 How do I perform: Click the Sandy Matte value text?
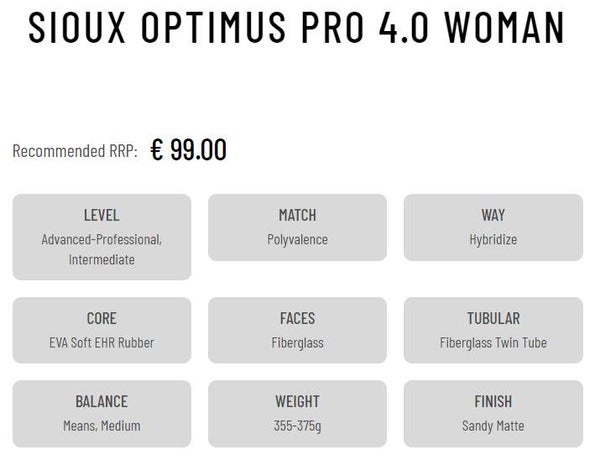pyautogui.click(x=493, y=426)
